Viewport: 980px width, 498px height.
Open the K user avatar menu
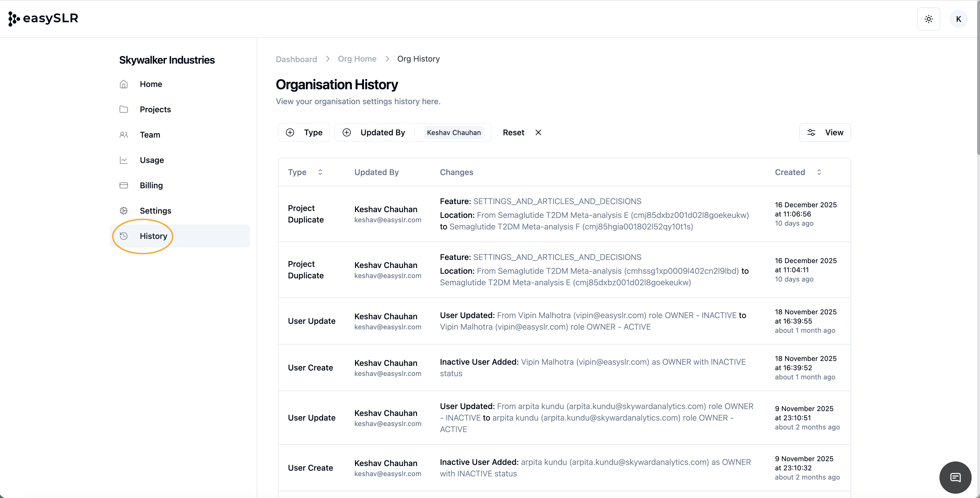(x=958, y=19)
